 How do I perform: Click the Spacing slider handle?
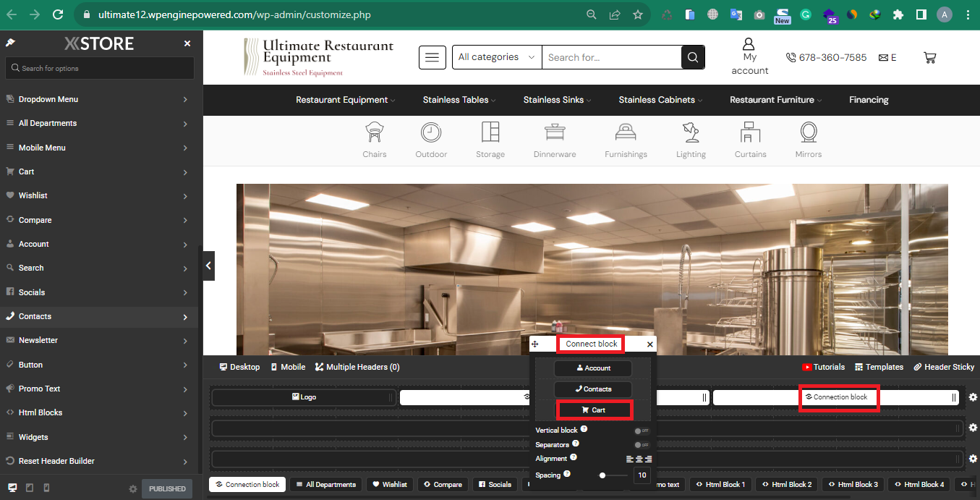(x=602, y=475)
